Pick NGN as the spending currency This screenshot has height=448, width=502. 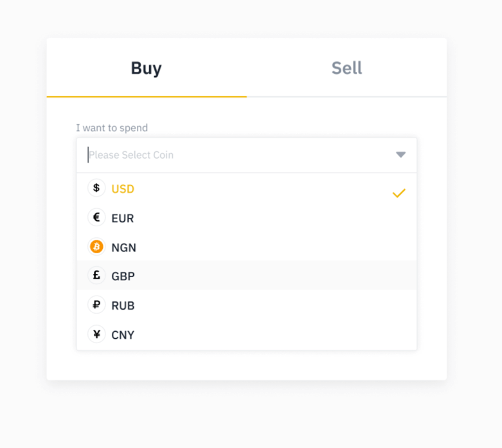point(124,247)
